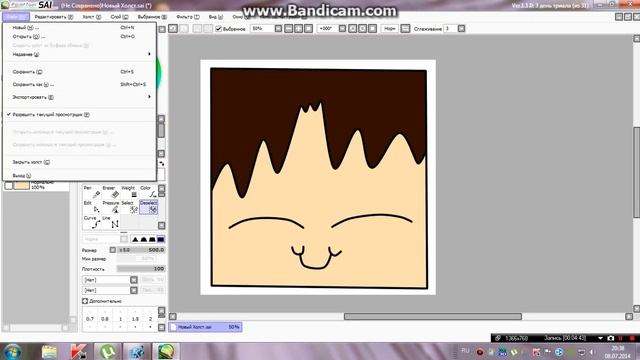Choose Сохранить in the File menu
The width and height of the screenshot is (640, 360).
click(x=79, y=72)
